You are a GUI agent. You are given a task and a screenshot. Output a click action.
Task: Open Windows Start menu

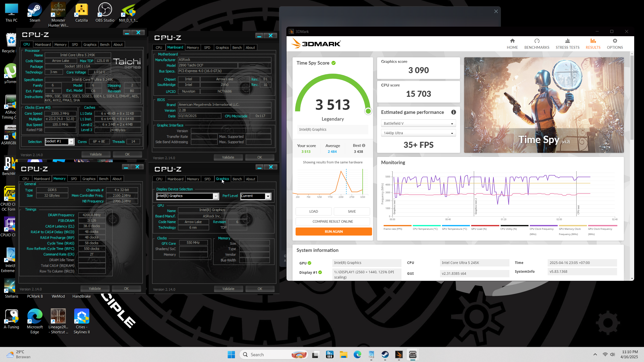[231, 355]
